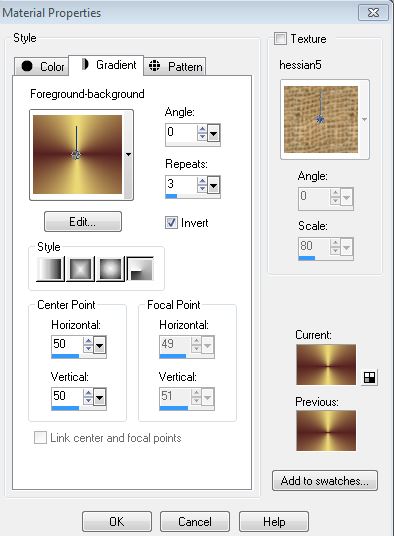
Task: Increase the gradient Angle with up arrow
Action: coord(202,129)
